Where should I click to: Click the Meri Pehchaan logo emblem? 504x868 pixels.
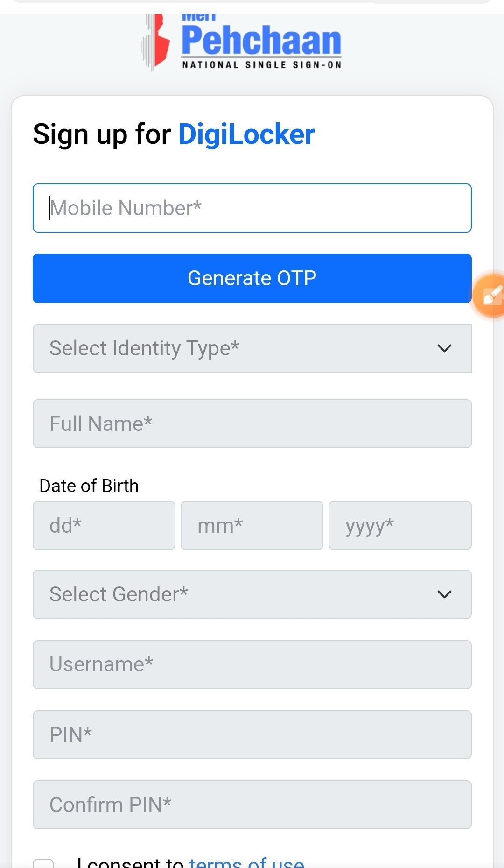click(x=156, y=42)
